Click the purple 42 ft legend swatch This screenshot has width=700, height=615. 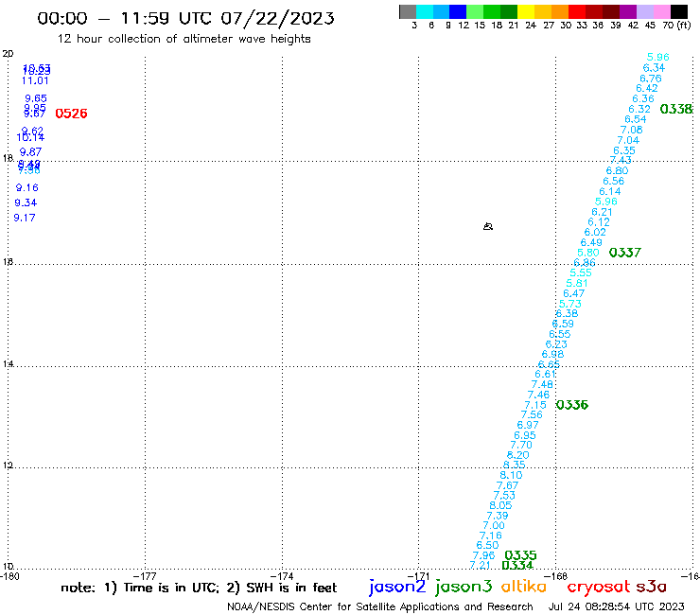[x=628, y=11]
